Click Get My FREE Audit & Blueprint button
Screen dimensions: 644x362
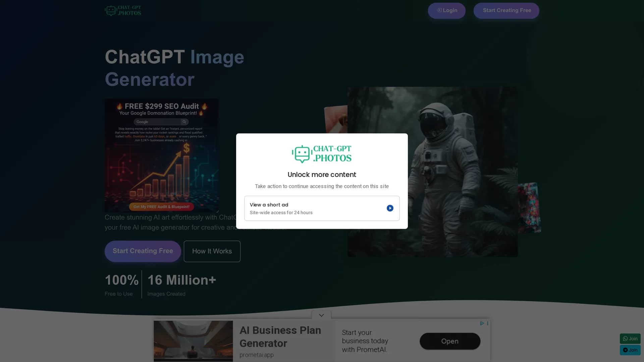pyautogui.click(x=161, y=207)
